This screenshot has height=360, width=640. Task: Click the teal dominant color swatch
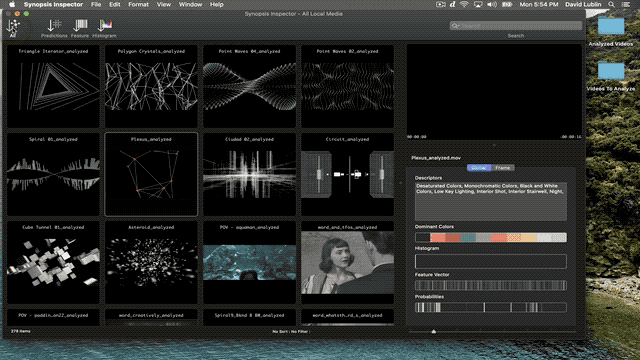click(x=468, y=238)
